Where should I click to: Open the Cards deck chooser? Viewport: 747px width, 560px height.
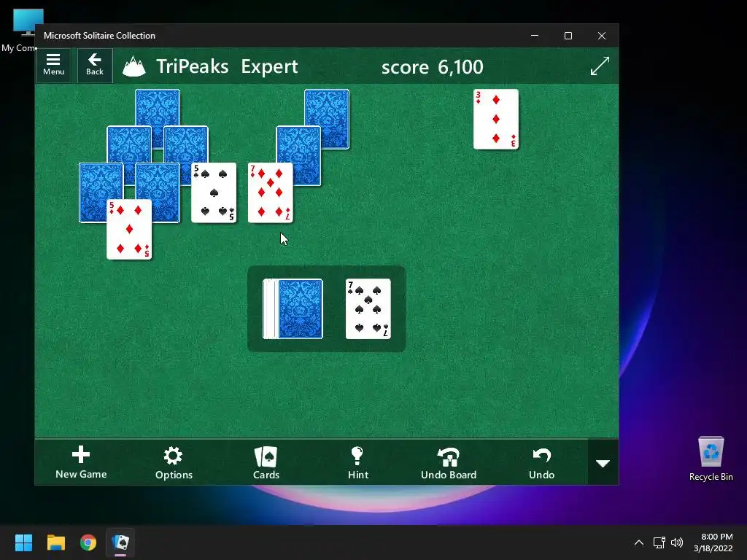click(266, 462)
